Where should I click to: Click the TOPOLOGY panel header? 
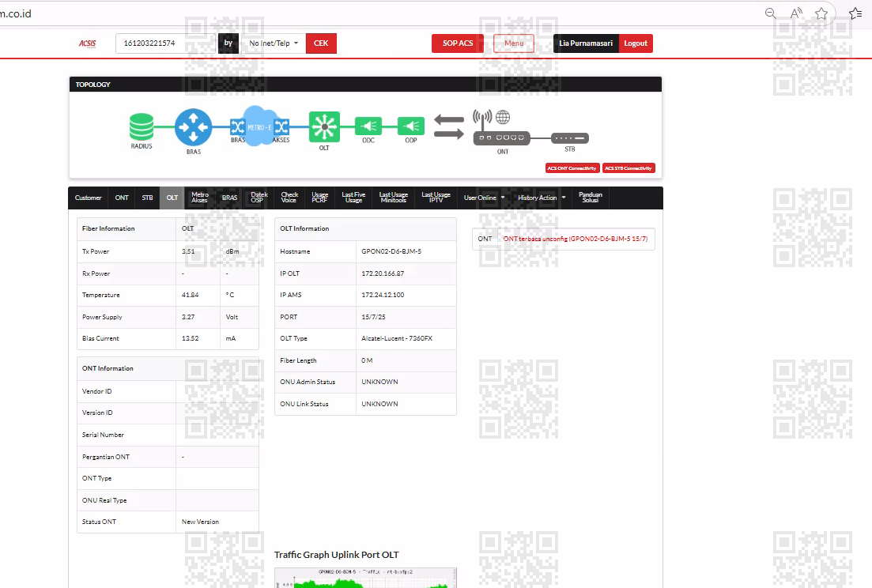pyautogui.click(x=365, y=85)
